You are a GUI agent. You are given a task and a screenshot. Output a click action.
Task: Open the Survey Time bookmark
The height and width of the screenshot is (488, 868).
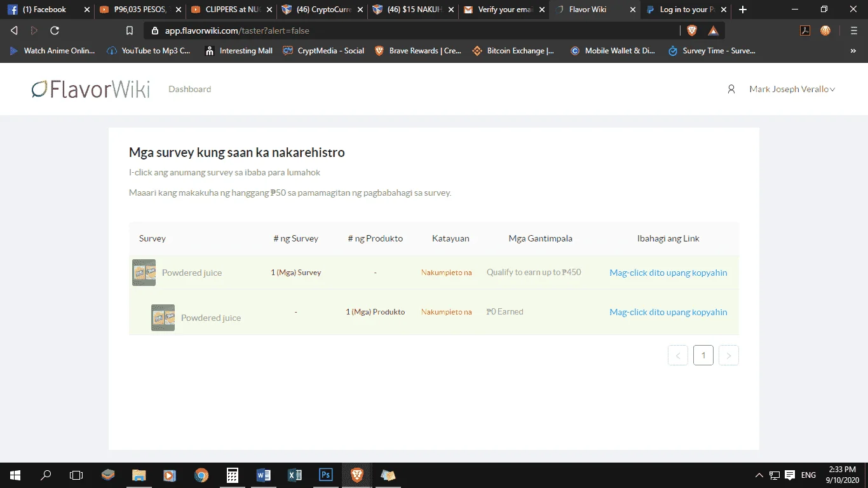coord(712,51)
